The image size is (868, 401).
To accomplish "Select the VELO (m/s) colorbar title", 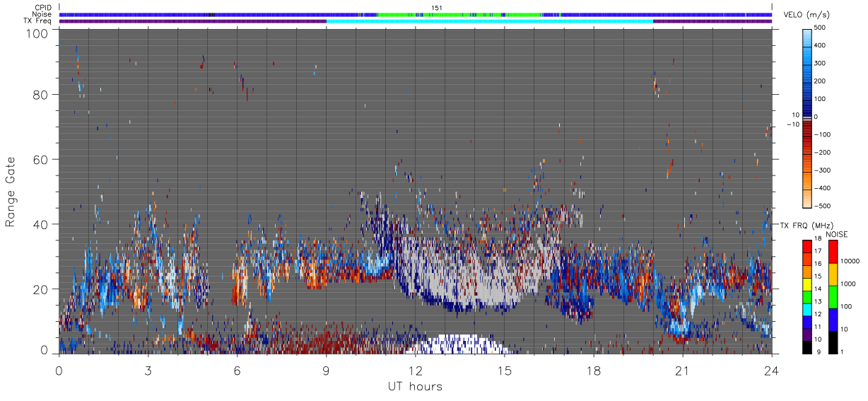I will [808, 16].
